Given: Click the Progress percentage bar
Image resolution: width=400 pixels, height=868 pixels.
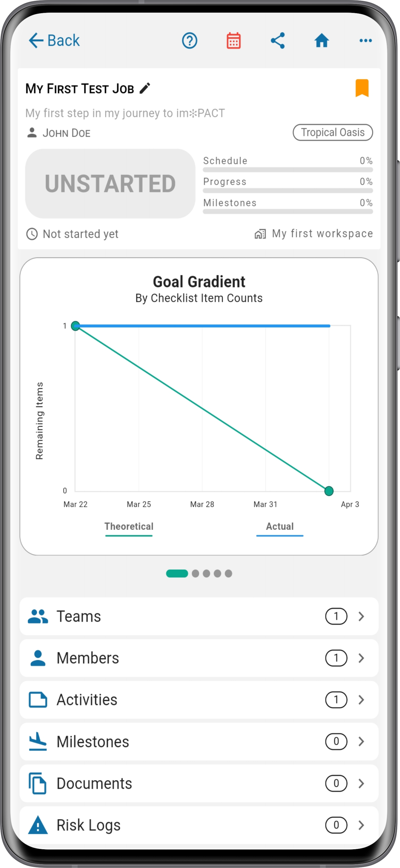Looking at the screenshot, I should point(288,191).
